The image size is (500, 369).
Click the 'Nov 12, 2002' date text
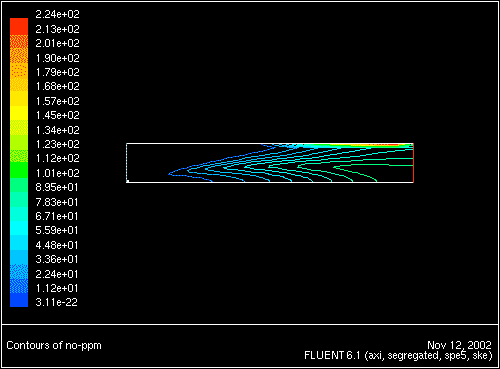[459, 345]
